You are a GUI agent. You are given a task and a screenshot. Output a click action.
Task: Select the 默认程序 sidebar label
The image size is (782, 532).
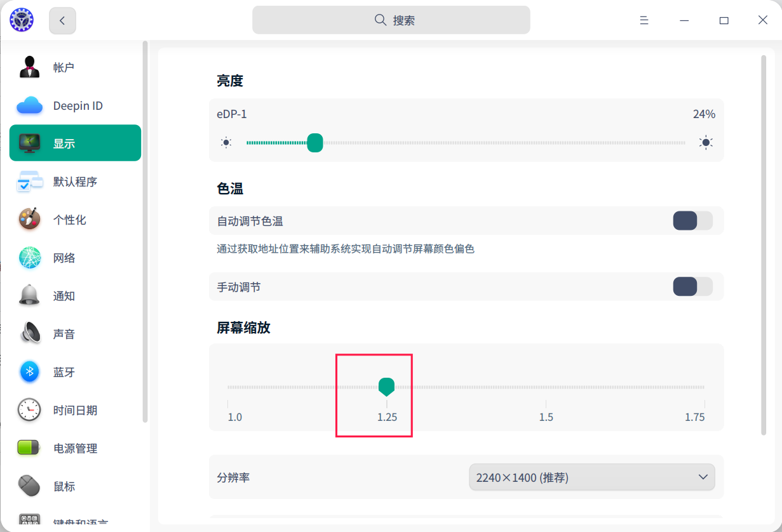(75, 182)
